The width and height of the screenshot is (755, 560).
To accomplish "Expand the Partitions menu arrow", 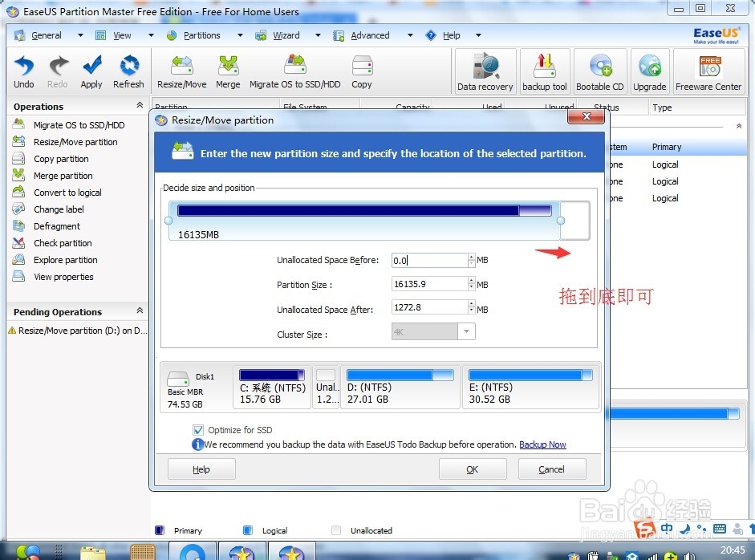I will click(240, 35).
